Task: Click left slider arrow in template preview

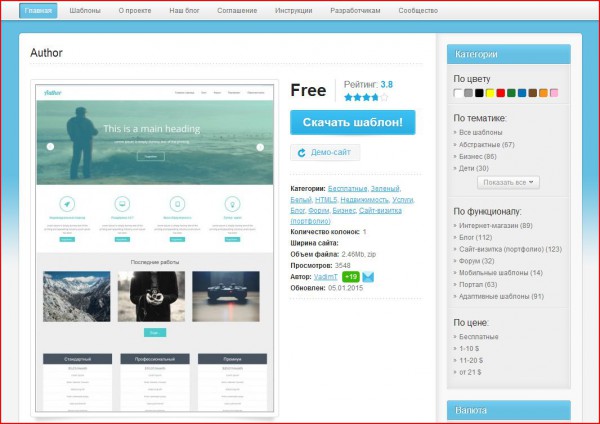Action: 51,147
